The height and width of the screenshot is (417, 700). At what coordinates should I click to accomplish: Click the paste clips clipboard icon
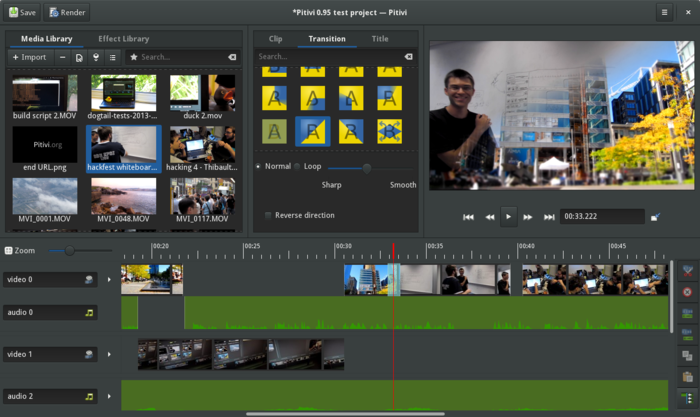point(687,376)
